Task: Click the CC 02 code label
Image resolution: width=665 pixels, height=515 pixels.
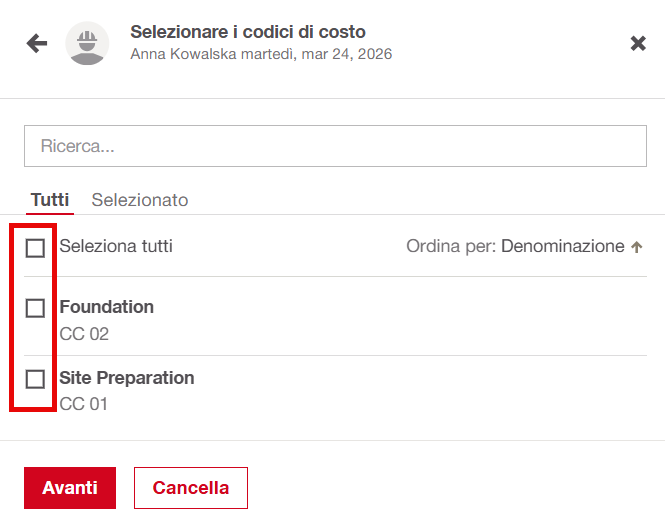Action: pos(84,334)
